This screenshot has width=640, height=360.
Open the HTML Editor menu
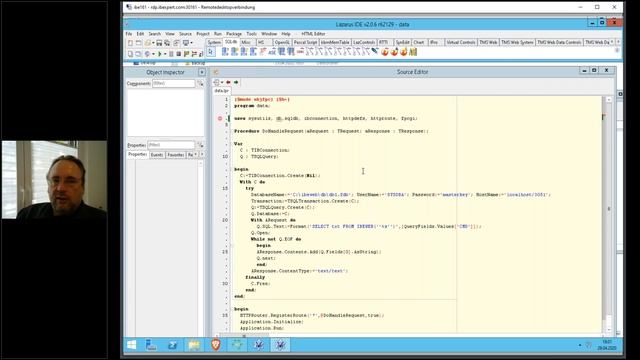coord(313,33)
